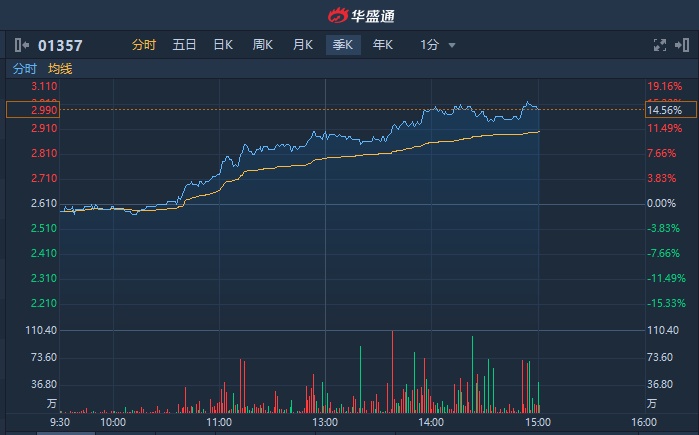The height and width of the screenshot is (435, 699).
Task: Expand the 1分 interval dropdown
Action: coord(430,45)
